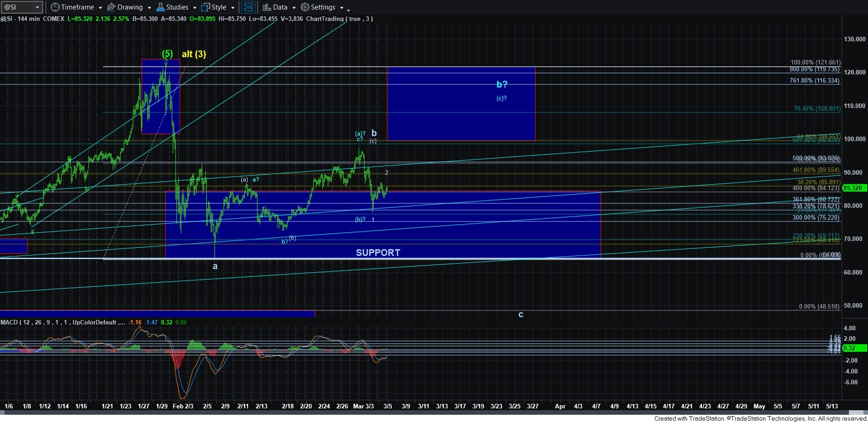This screenshot has width=868, height=422.
Task: Click the Style overlapping squares icon
Action: (205, 7)
